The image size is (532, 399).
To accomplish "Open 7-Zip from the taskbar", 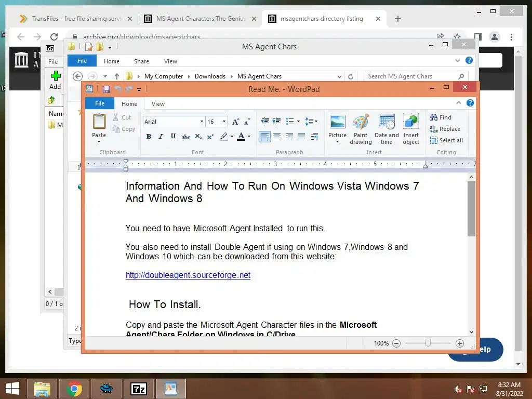I will [x=139, y=389].
